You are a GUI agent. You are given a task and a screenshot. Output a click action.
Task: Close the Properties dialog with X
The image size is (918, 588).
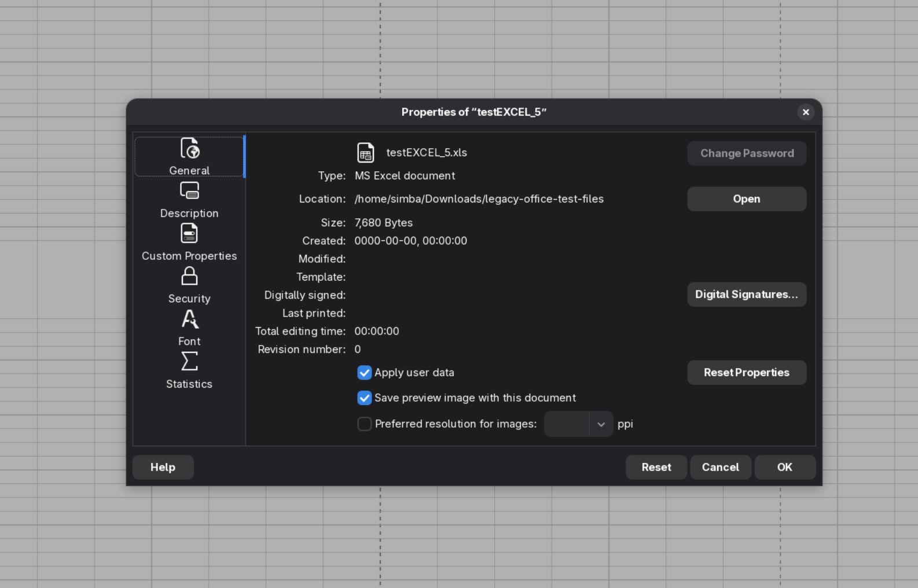[806, 112]
